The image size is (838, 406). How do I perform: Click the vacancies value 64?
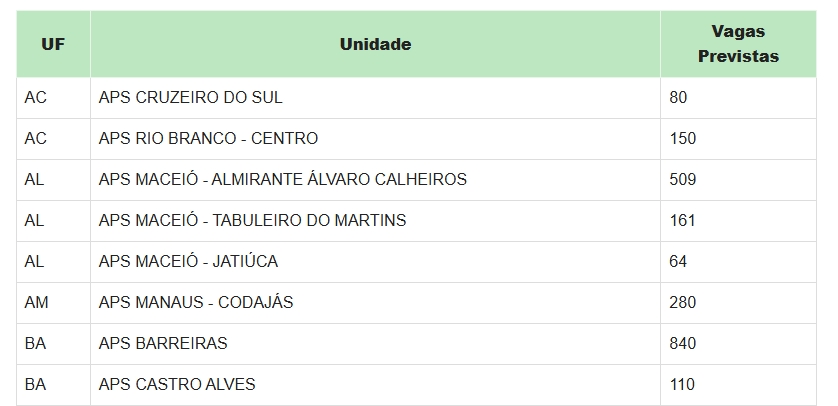(x=679, y=261)
